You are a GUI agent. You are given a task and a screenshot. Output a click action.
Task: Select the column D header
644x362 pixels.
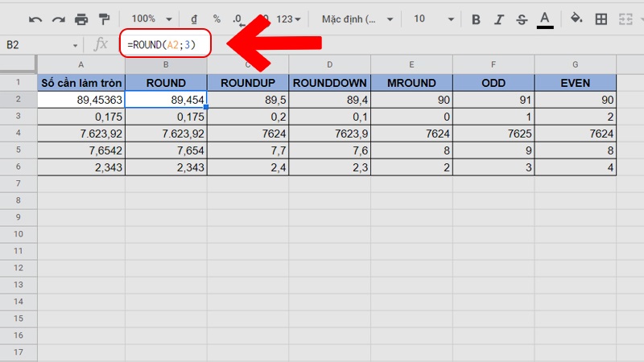[330, 64]
